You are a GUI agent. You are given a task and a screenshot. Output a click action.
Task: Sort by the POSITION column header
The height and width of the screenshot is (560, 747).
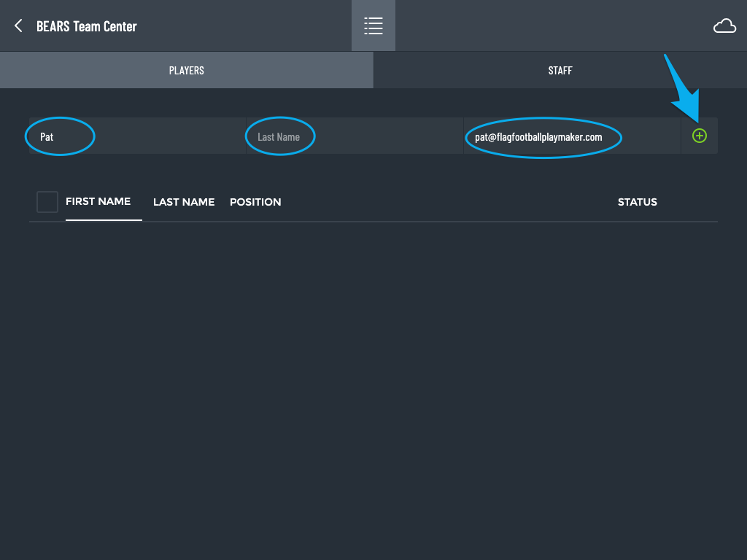pyautogui.click(x=255, y=202)
